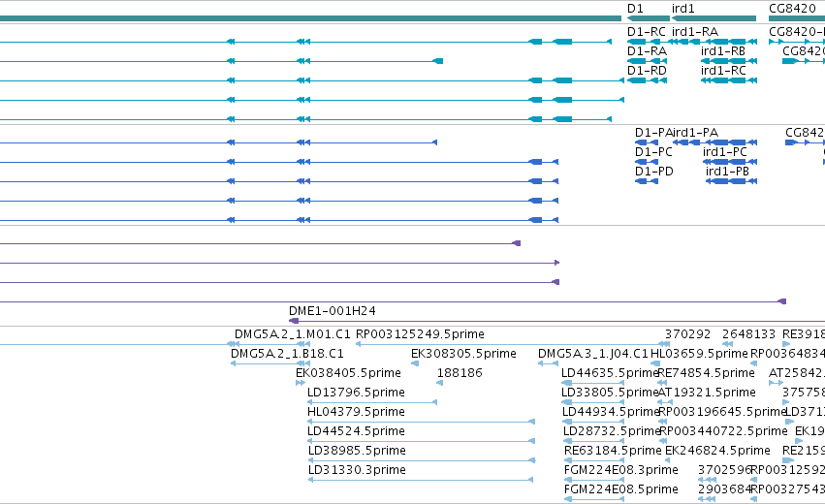
Task: Open EST RP003440722.5prime
Action: [723, 431]
